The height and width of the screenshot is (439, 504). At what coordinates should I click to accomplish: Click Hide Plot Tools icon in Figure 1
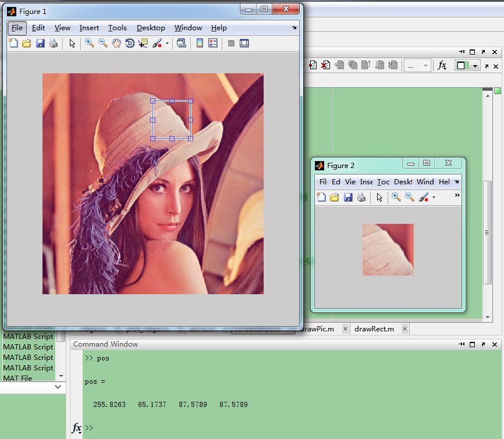231,43
